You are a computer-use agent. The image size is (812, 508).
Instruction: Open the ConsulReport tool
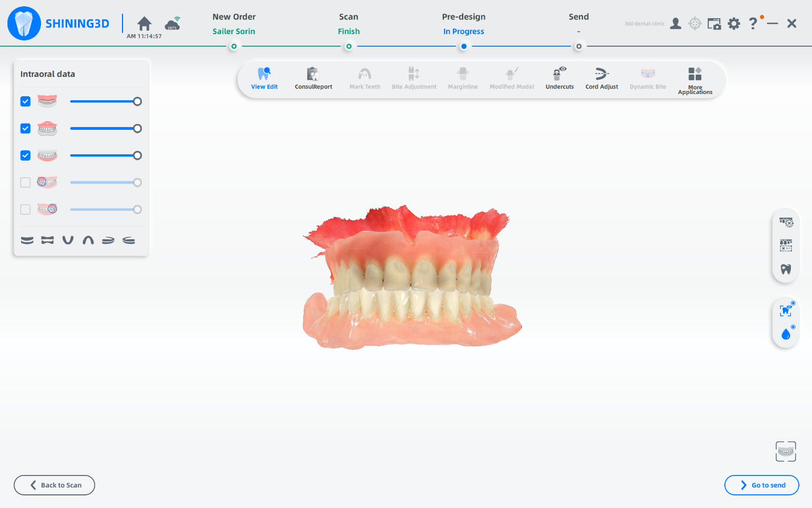coord(313,79)
